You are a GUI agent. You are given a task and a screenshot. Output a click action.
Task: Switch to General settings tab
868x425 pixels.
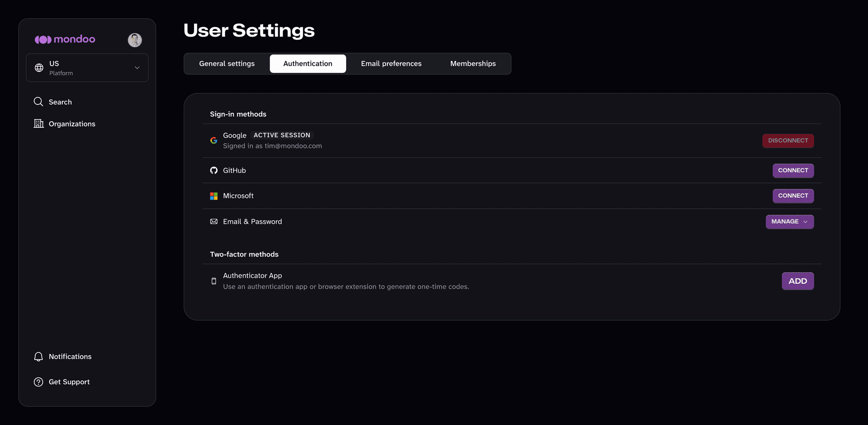tap(227, 64)
